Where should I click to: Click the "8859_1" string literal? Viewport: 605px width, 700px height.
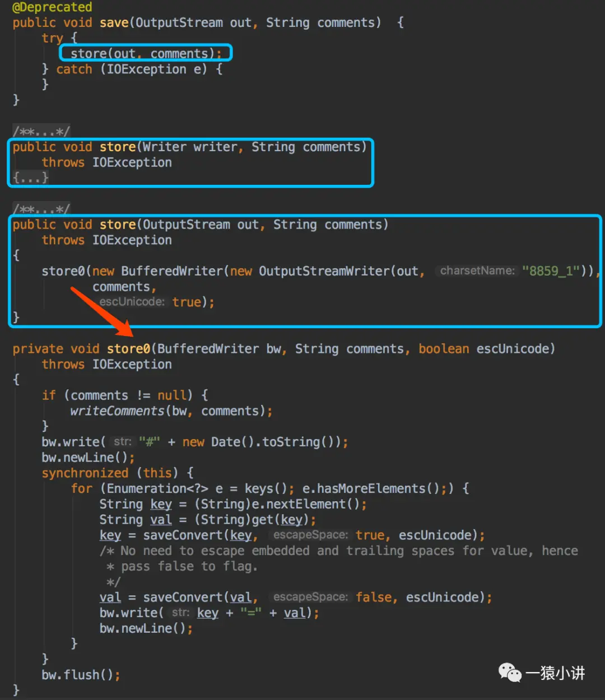[x=551, y=271]
